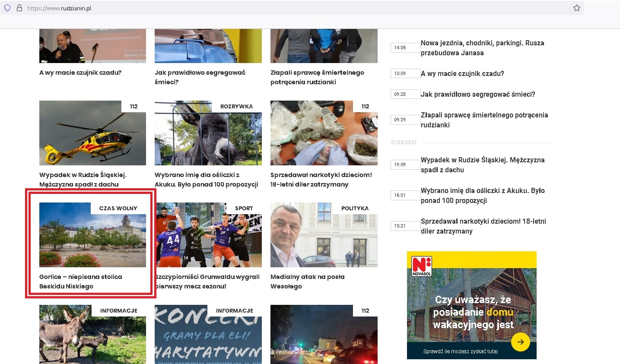Screen dimensions: 620x364
Task: Click the yellow arrow button in Novasol ad
Action: click(521, 342)
